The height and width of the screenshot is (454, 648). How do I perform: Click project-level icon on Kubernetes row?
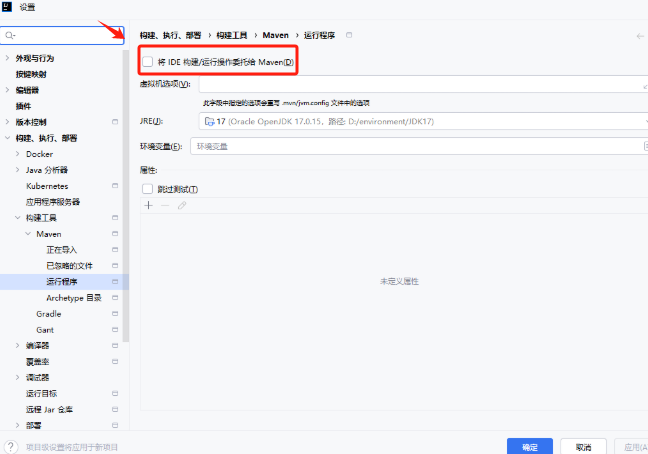pyautogui.click(x=115, y=186)
